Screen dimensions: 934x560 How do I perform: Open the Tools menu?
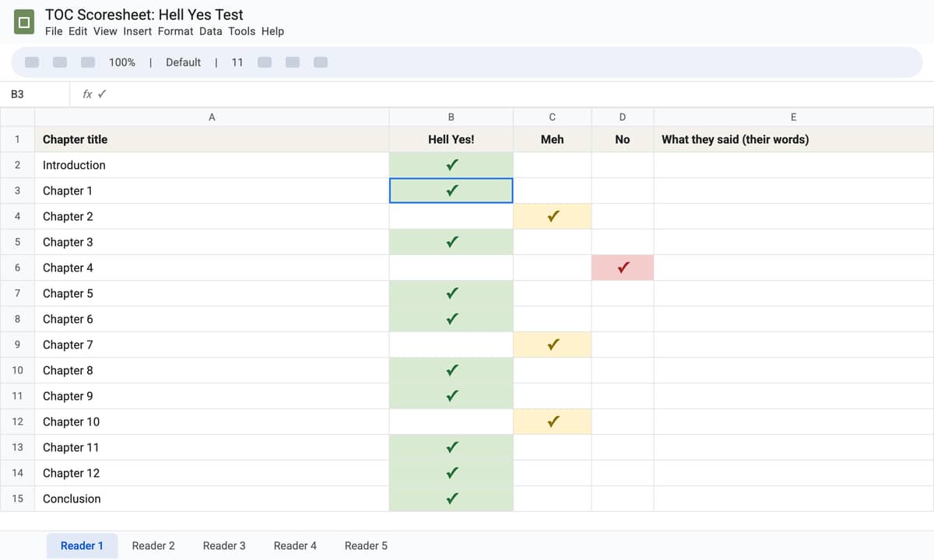pos(241,31)
